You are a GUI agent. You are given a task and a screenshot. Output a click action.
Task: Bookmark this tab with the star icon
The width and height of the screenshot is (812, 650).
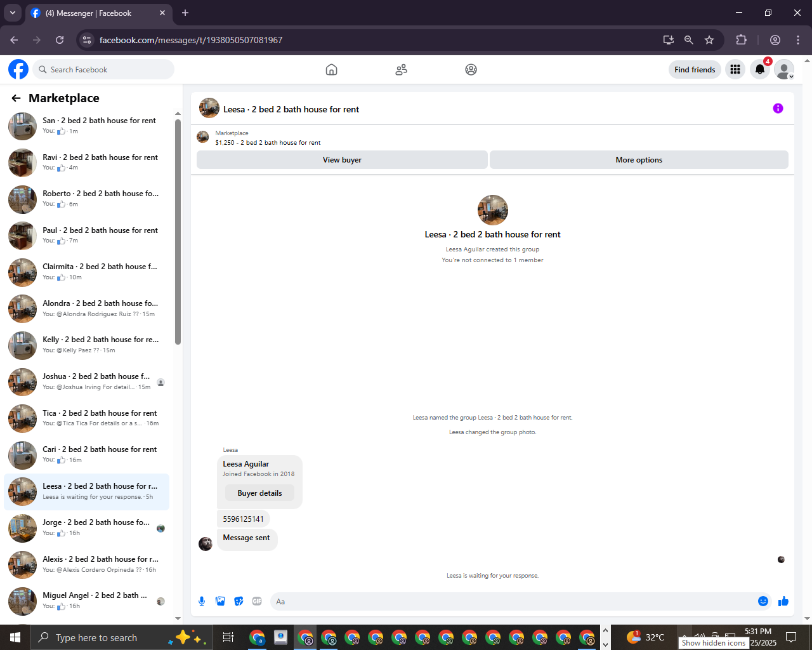point(709,40)
